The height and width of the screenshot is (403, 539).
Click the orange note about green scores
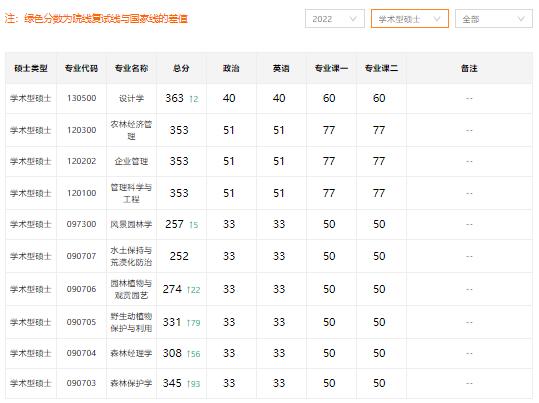pos(96,18)
